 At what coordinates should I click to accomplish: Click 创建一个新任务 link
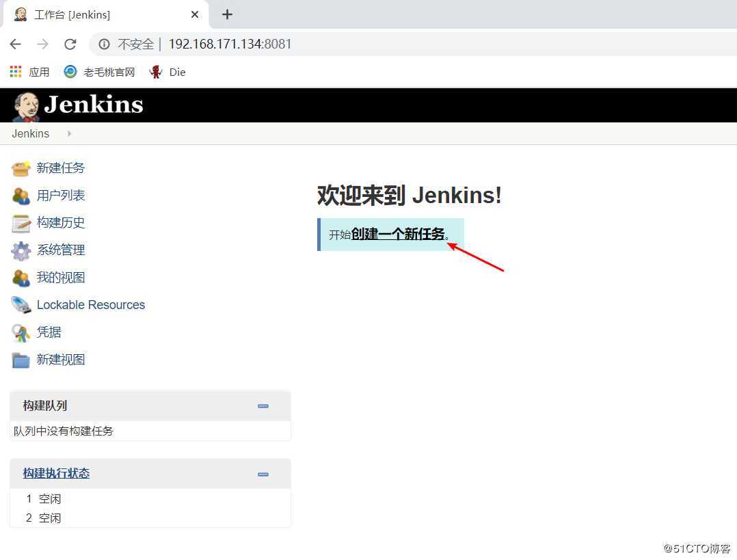(x=398, y=234)
